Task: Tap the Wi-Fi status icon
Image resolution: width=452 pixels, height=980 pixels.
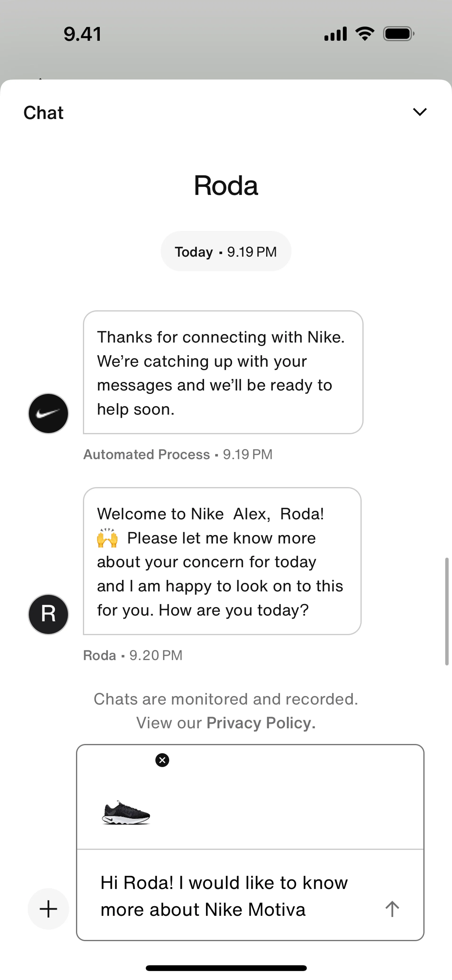Action: [364, 34]
